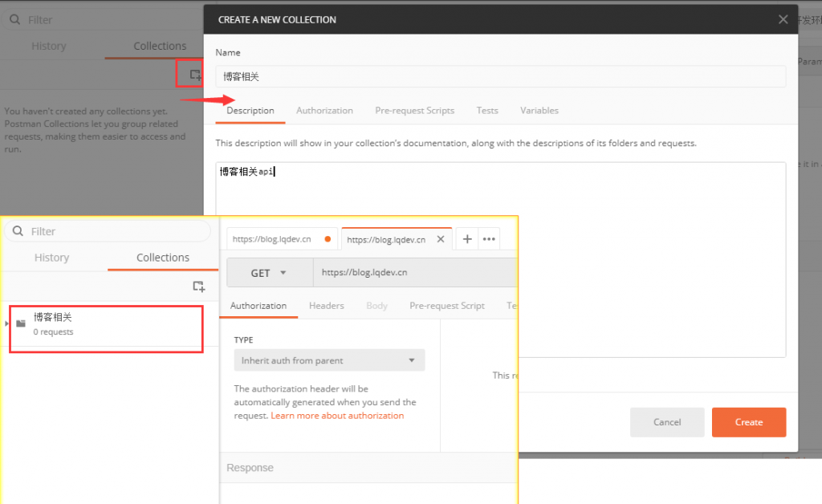Viewport: 822px width, 504px height.
Task: Click the TYPE label in Authorization panel
Action: pyautogui.click(x=243, y=339)
